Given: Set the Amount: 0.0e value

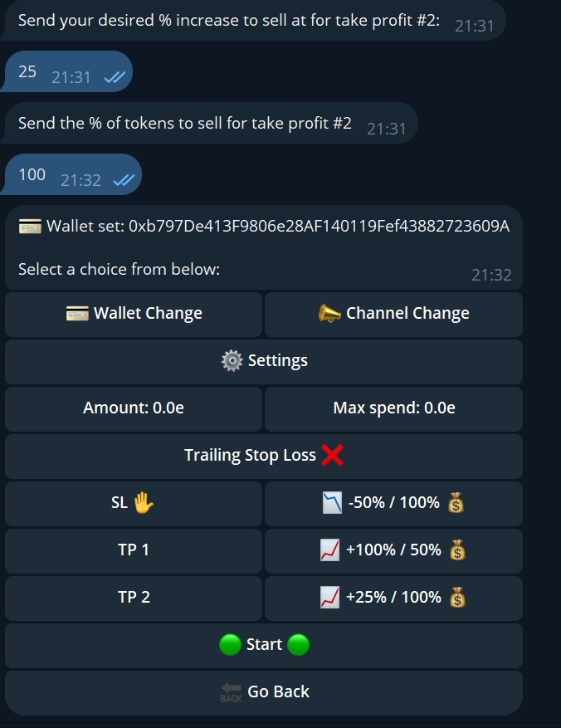Looking at the screenshot, I should (x=134, y=408).
